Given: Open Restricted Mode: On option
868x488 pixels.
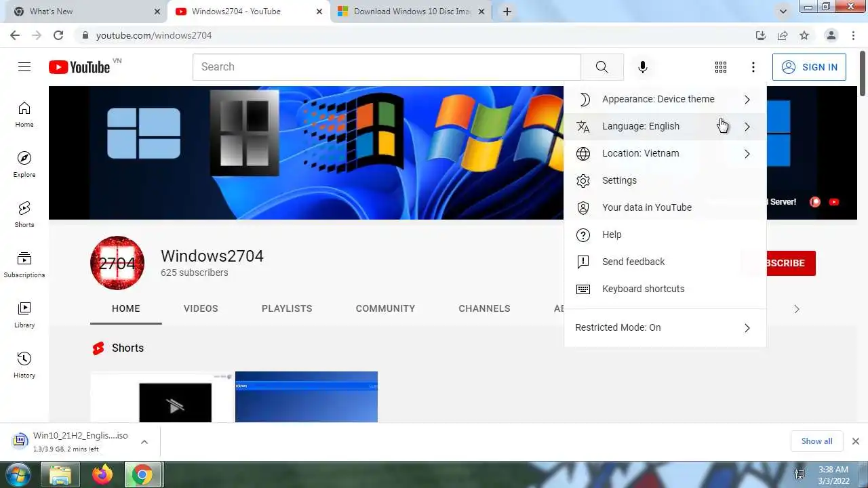Looking at the screenshot, I should [x=665, y=327].
